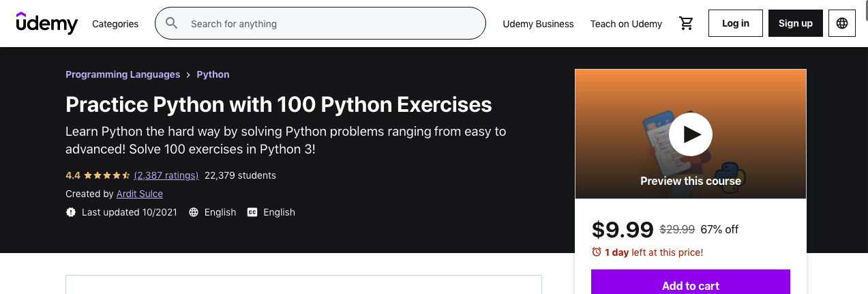868x294 pixels.
Task: Play the course preview video
Action: pyautogui.click(x=690, y=134)
